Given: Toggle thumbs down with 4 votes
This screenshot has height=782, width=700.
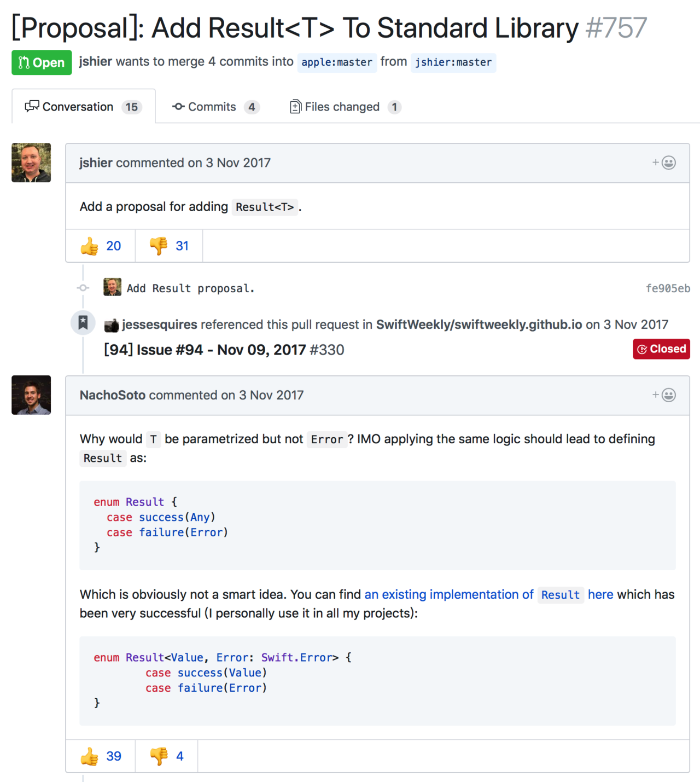Looking at the screenshot, I should point(167,756).
